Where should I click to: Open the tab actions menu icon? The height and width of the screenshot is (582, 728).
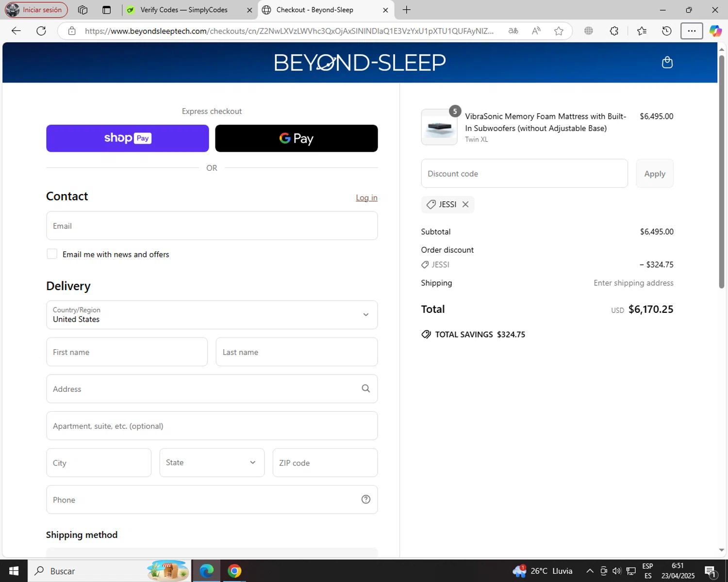[x=107, y=10]
